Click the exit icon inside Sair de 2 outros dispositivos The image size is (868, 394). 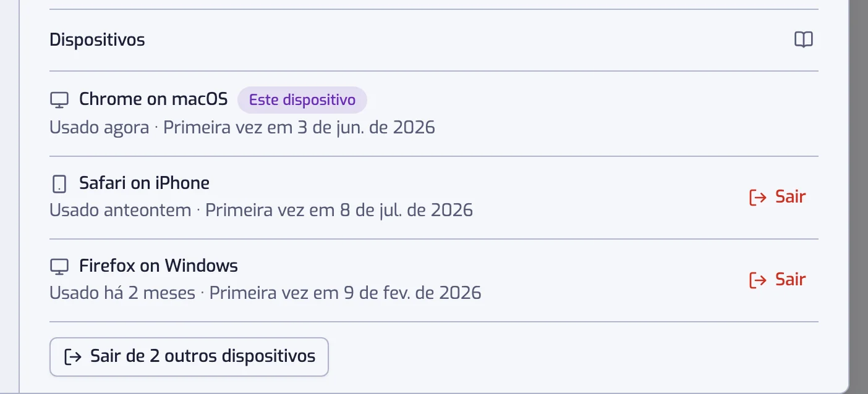tap(73, 357)
